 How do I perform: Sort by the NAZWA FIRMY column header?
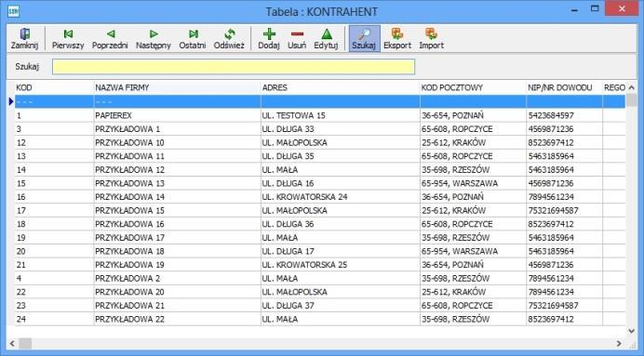click(177, 87)
